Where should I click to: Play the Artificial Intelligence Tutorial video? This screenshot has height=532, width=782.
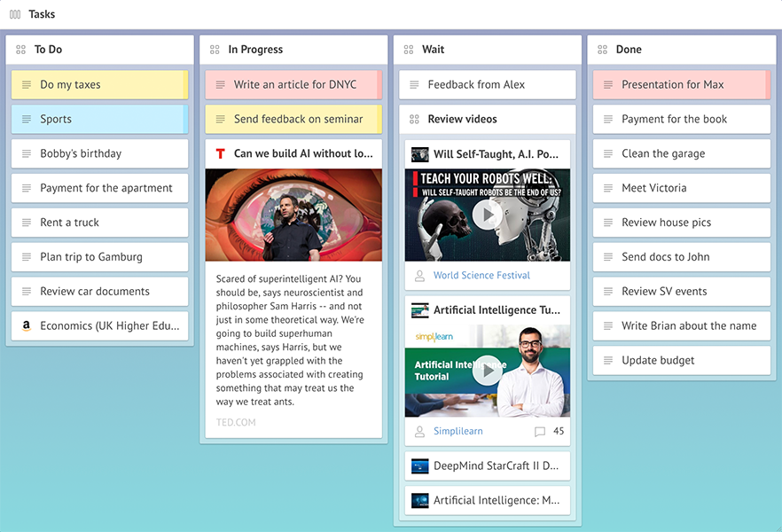pos(488,371)
